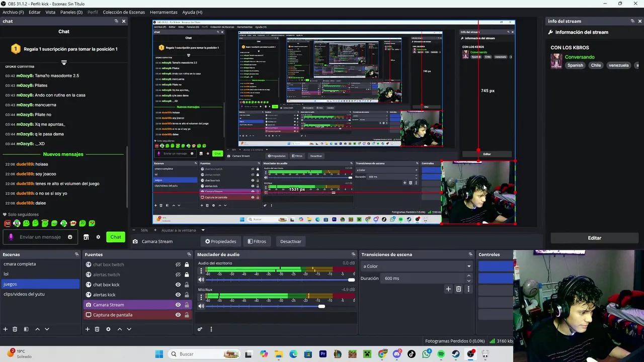Click the Filtros button
Viewport: 644px width, 362px height.
tap(257, 241)
